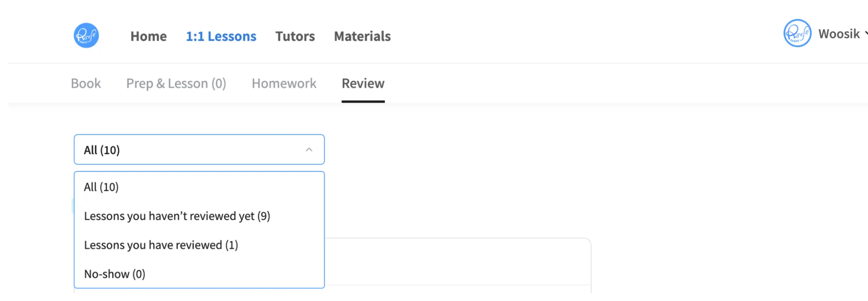This screenshot has height=301, width=868.
Task: Switch to the Book tab
Action: click(x=86, y=83)
